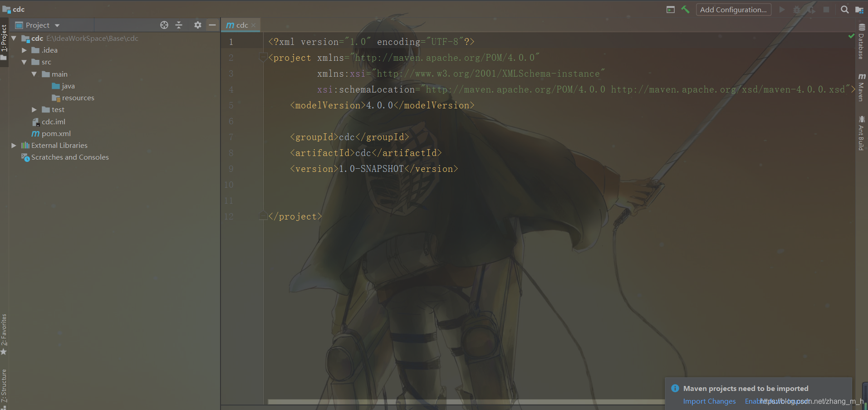Click the artifactId line in editor
Image resolution: width=868 pixels, height=410 pixels.
coord(366,153)
